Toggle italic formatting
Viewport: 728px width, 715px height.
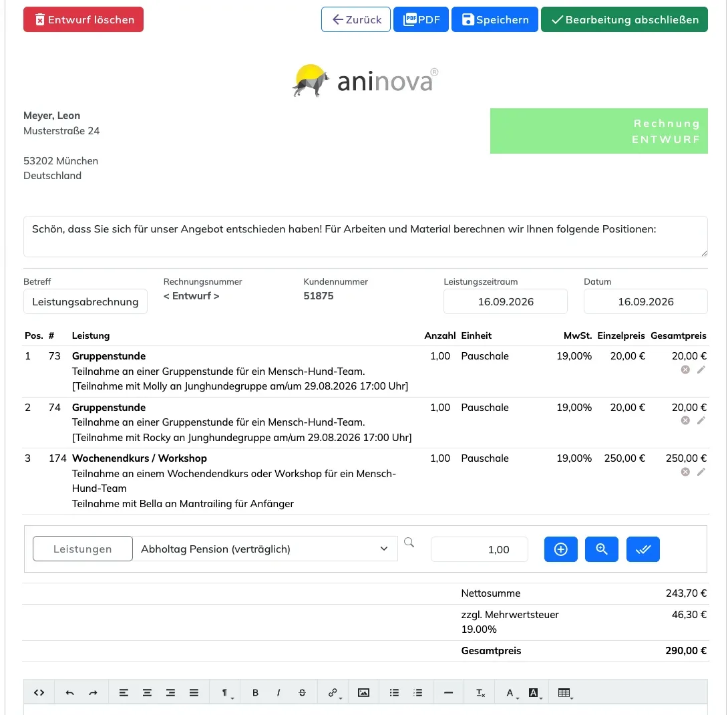[279, 693]
